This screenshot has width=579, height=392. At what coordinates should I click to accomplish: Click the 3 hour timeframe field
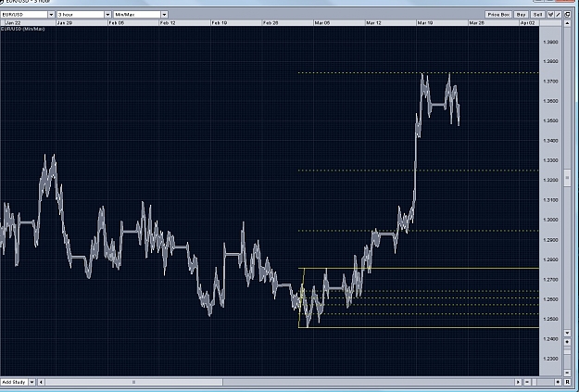pyautogui.click(x=81, y=15)
